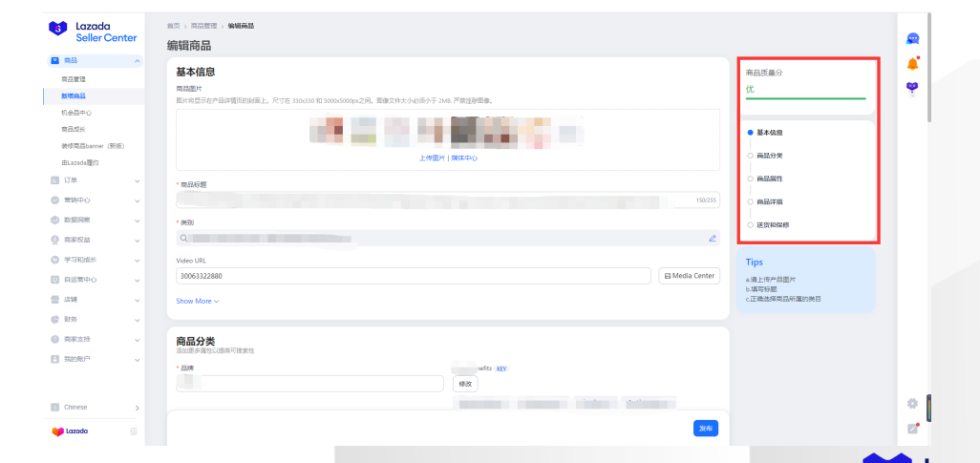Expand the 订单 menu chevron
980x463 pixels.
[137, 181]
